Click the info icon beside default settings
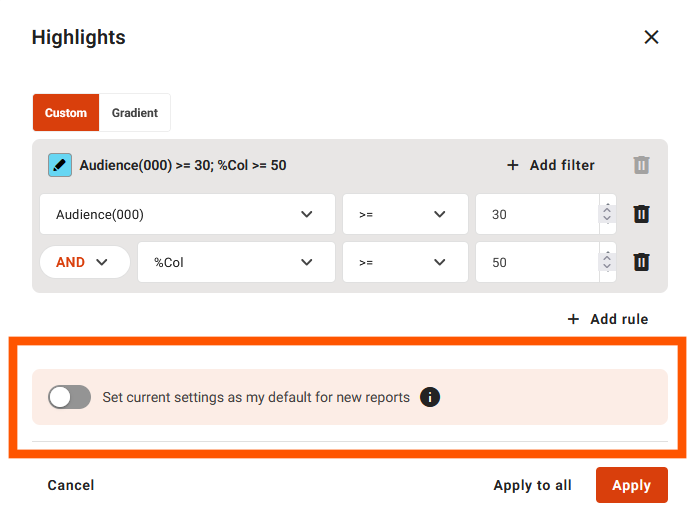Screen dimensions: 696x523 coord(430,397)
